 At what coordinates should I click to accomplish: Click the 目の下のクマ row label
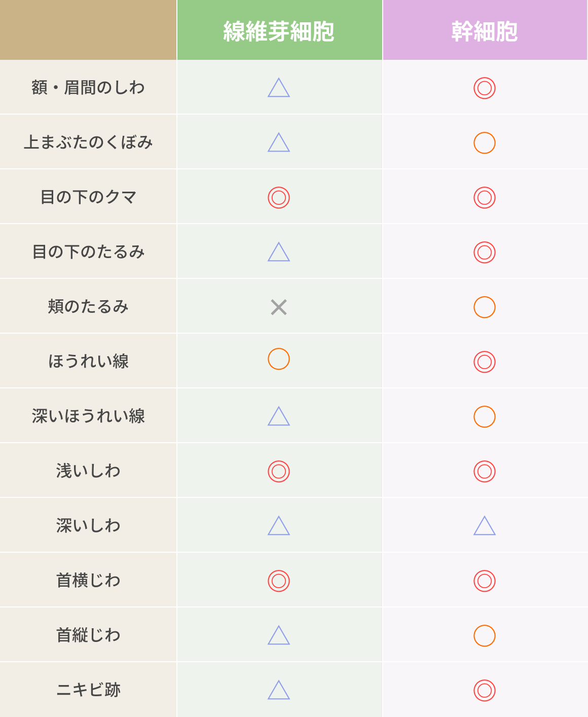88,197
